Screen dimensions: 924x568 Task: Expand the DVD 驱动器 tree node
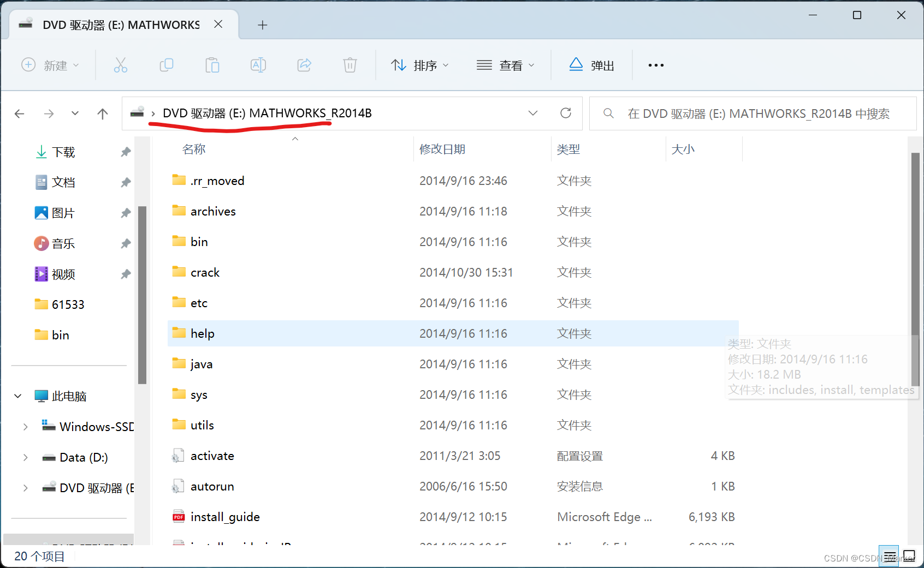26,488
